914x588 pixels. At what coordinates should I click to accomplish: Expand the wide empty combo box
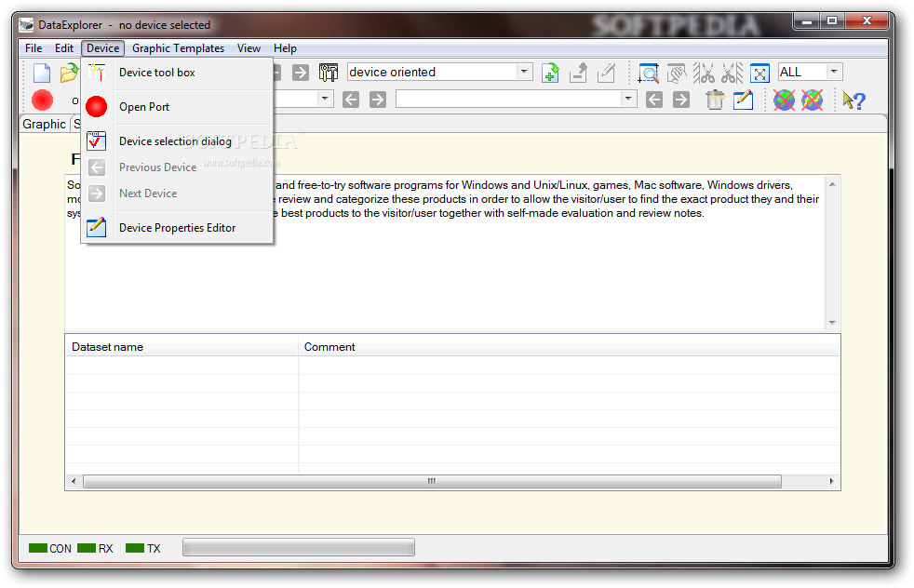coord(627,99)
